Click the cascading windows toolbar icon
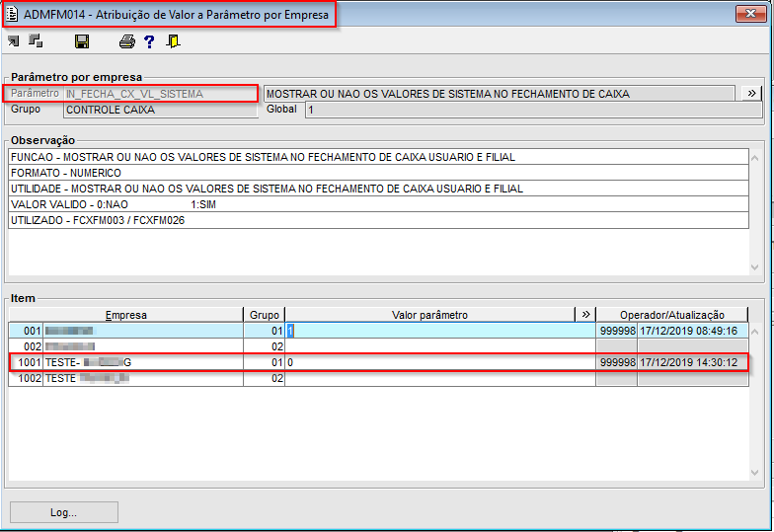Screen dimensions: 774x532 click(x=36, y=41)
